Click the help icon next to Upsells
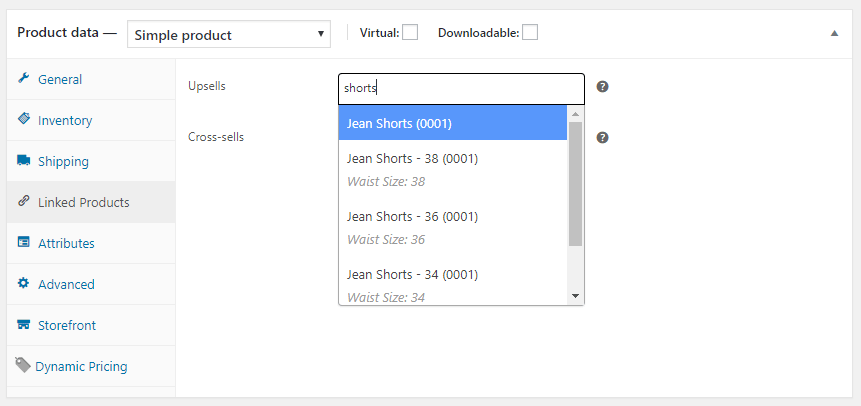Viewport: 861px width, 406px height. pyautogui.click(x=602, y=87)
